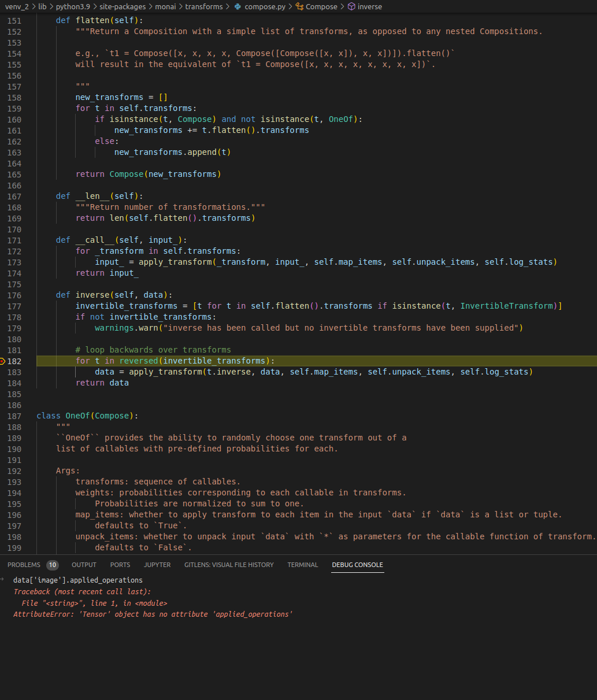The width and height of the screenshot is (597, 700).
Task: Open the site-packages breadcrumb dropdown
Action: coord(121,7)
